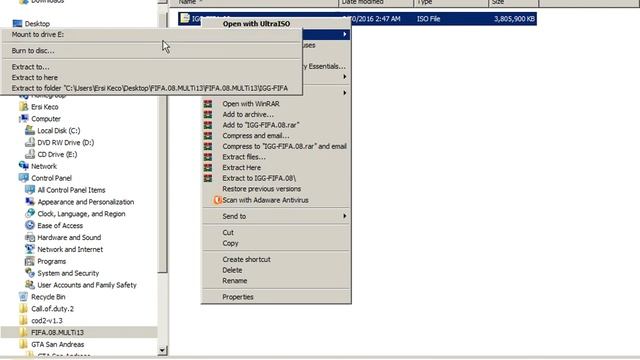
Task: Open Call.of.duty.2 folder in tree
Action: pyautogui.click(x=53, y=309)
